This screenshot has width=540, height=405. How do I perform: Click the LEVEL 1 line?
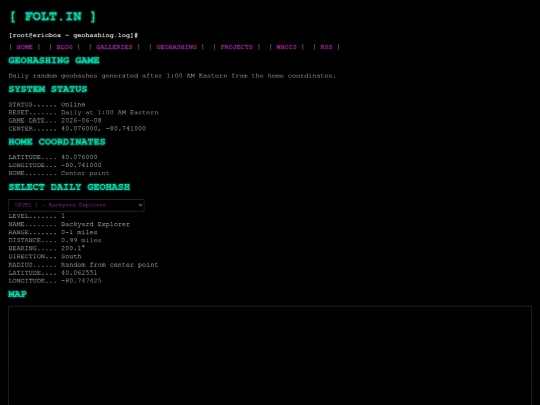37,216
